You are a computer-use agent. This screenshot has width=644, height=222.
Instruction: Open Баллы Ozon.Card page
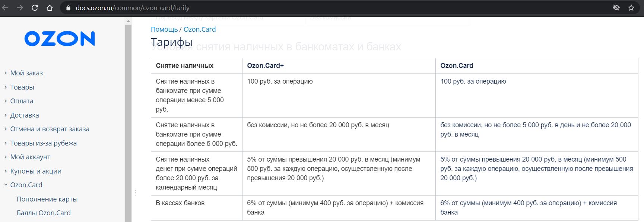click(44, 213)
